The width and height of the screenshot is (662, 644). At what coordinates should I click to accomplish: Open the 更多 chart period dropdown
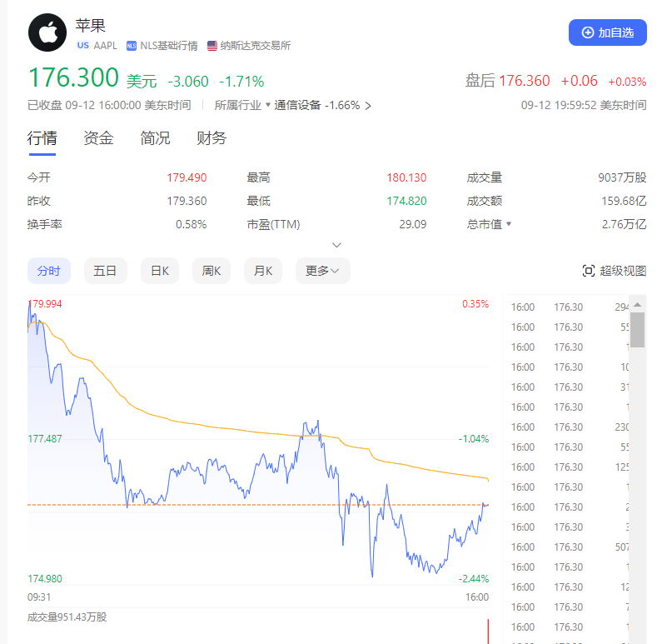[322, 271]
